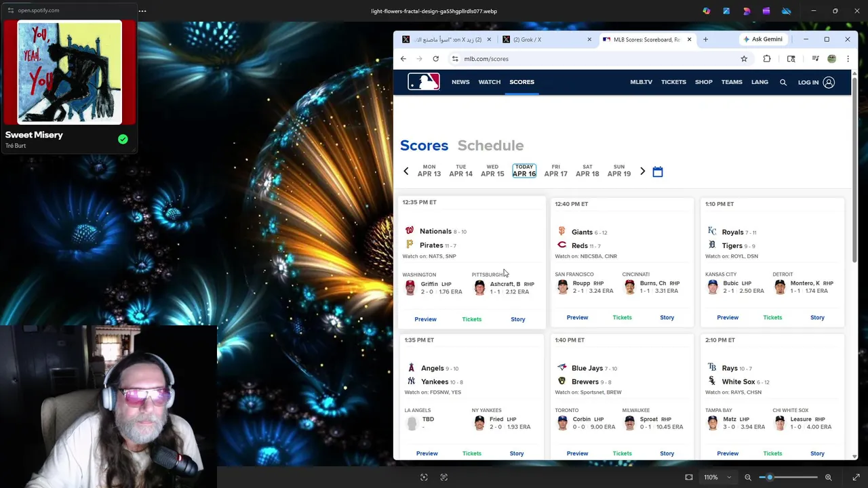This screenshot has width=868, height=488.
Task: Open Preview for Angels vs Yankees
Action: [x=427, y=453]
